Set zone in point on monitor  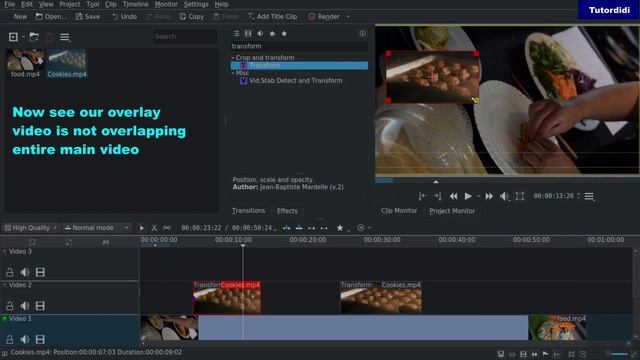[x=422, y=196]
